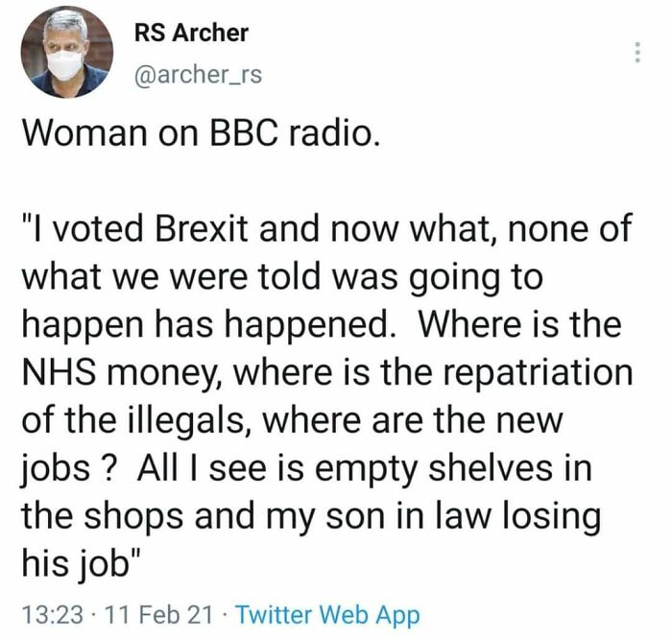The image size is (672, 638).
Task: Open the @archer_rs handle link
Action: (x=198, y=75)
